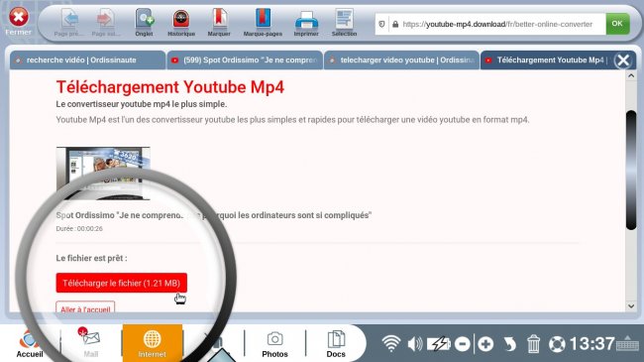Click the undo arrow icon in tray

coord(509,344)
